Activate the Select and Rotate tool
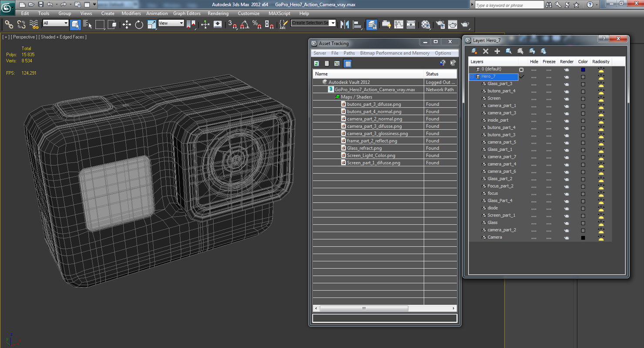Viewport: 644px width, 348px height. (x=139, y=24)
